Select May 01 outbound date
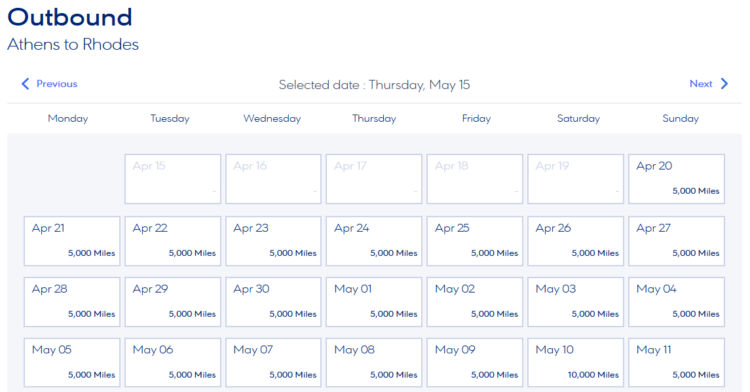This screenshot has width=750, height=392. coord(374,302)
